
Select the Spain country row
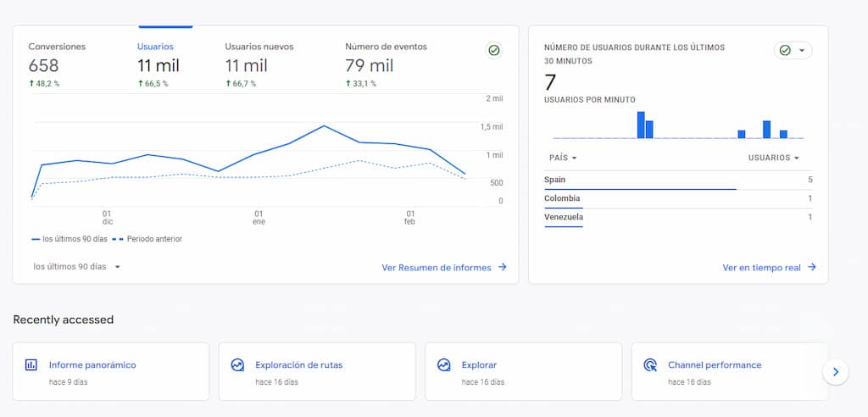click(x=678, y=180)
